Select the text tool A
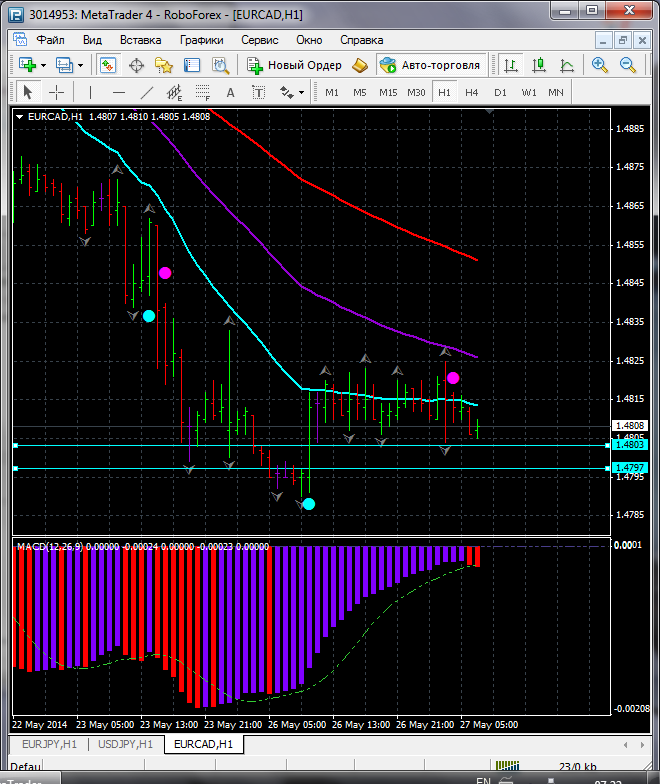660x784 pixels. (x=230, y=92)
